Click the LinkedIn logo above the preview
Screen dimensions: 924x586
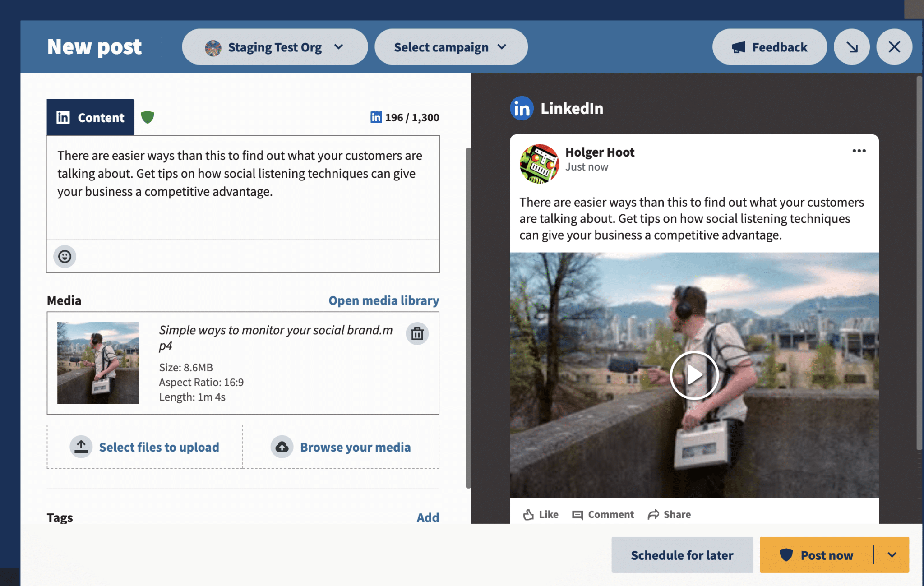(x=521, y=108)
